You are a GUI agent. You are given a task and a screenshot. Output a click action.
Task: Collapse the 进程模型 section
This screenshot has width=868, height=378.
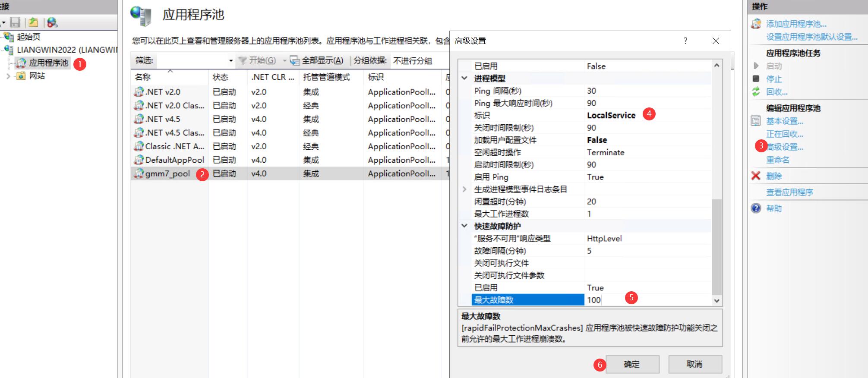click(464, 78)
